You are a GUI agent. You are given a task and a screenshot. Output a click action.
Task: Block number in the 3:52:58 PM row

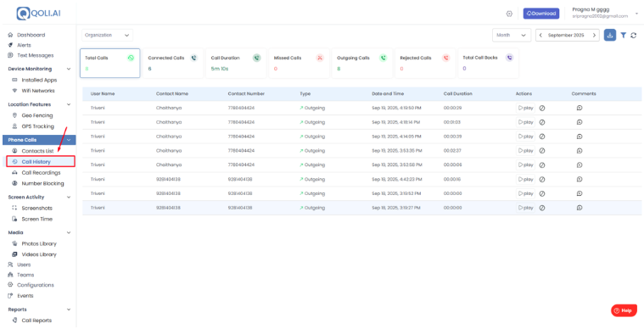[541, 164]
